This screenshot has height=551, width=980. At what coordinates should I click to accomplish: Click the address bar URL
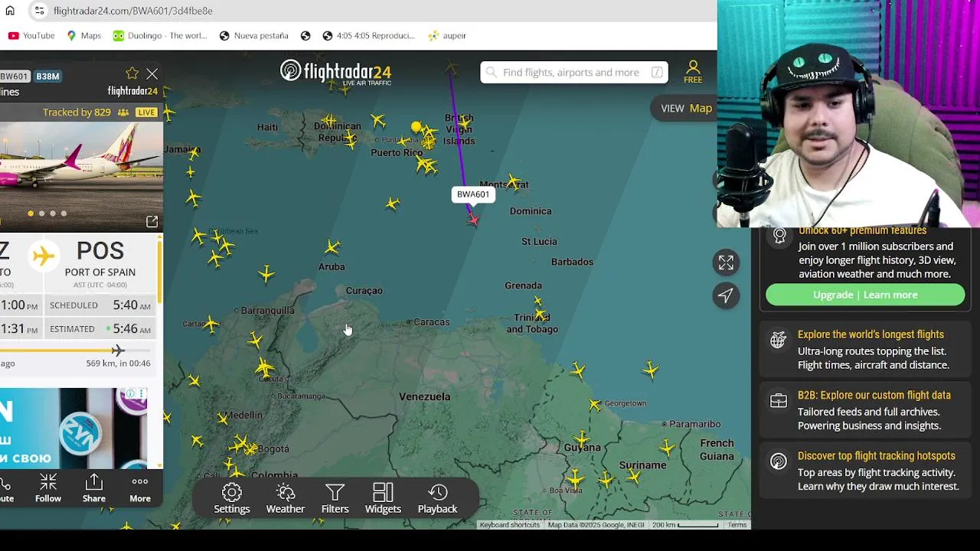click(133, 11)
